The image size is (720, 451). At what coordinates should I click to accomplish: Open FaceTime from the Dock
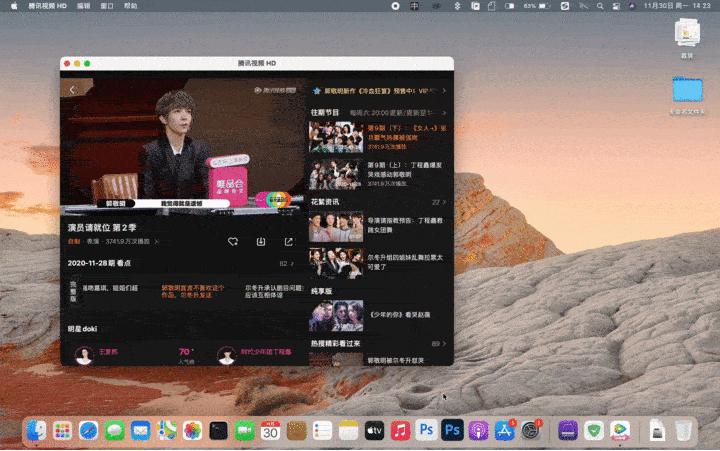pyautogui.click(x=245, y=431)
